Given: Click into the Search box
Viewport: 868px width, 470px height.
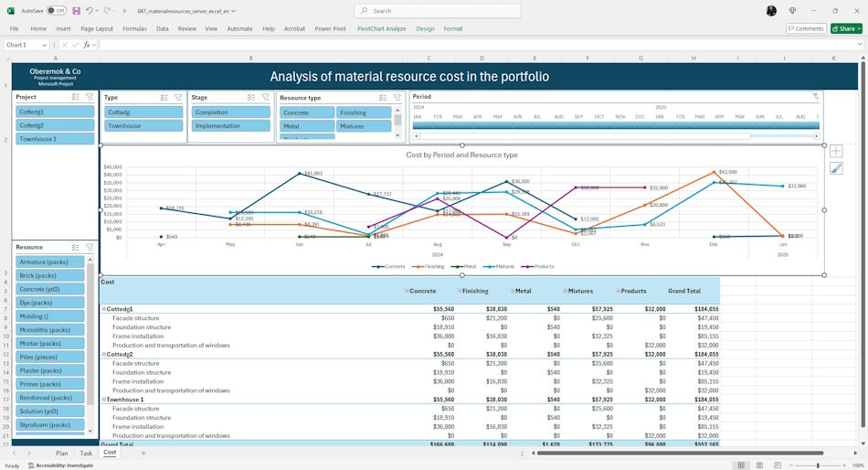Looking at the screenshot, I should (438, 11).
